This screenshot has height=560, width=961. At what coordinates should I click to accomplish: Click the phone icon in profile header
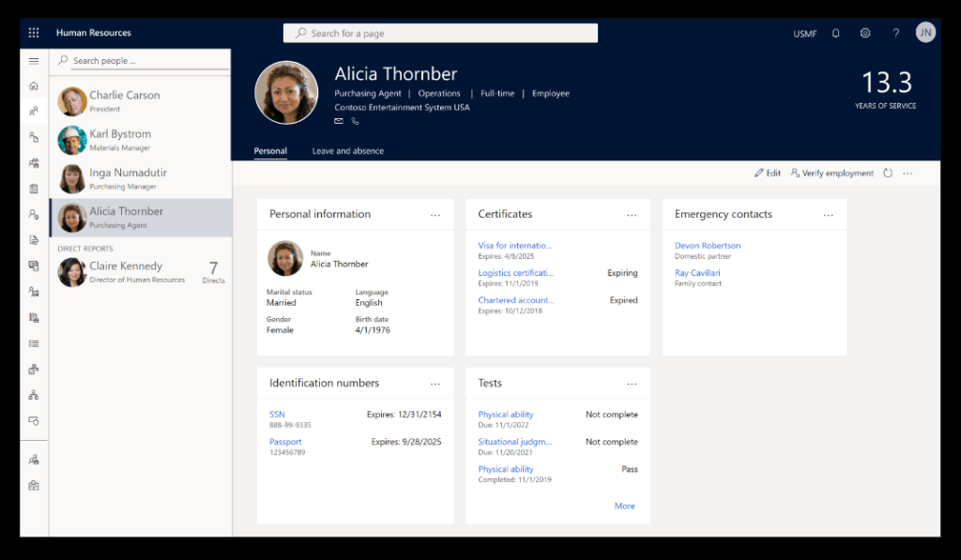pos(356,121)
